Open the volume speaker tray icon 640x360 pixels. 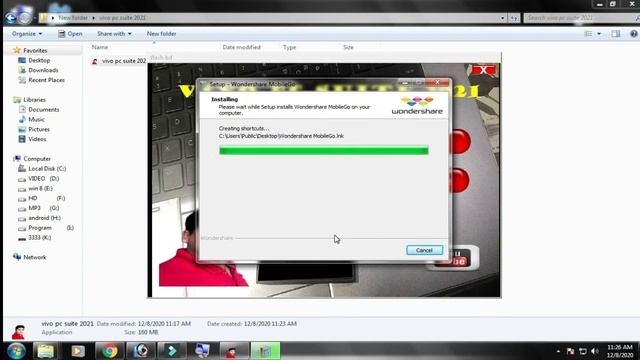tap(595, 351)
